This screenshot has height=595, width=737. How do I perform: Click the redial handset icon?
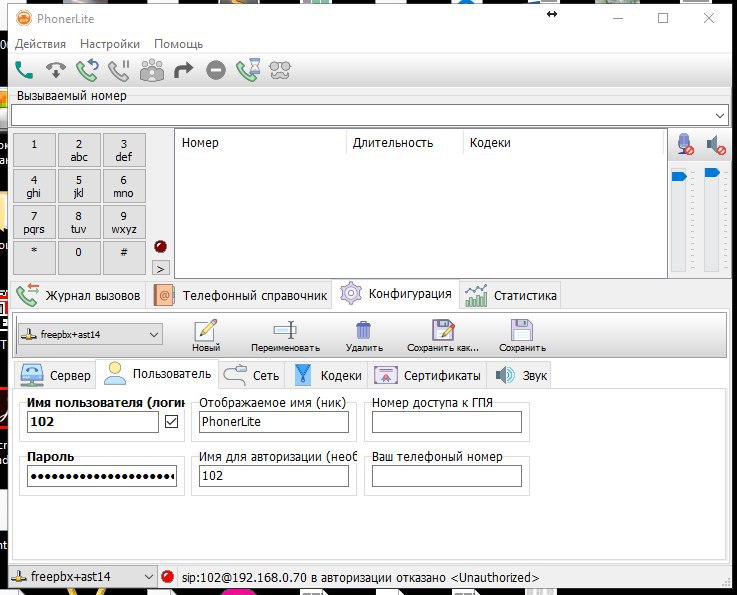tap(87, 70)
